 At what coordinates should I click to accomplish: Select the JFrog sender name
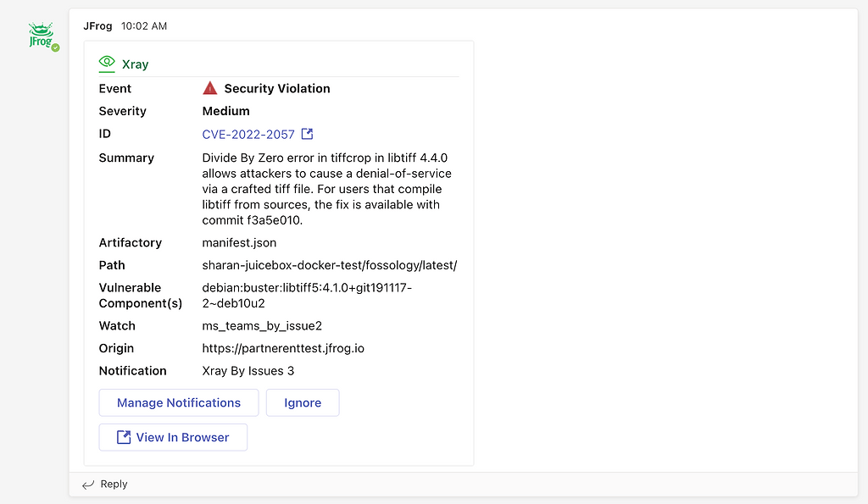(97, 26)
